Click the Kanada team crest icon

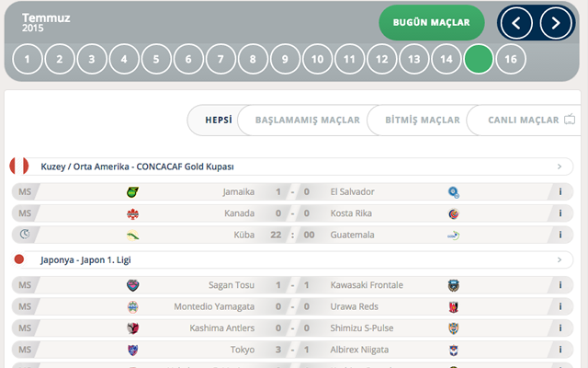coord(132,213)
